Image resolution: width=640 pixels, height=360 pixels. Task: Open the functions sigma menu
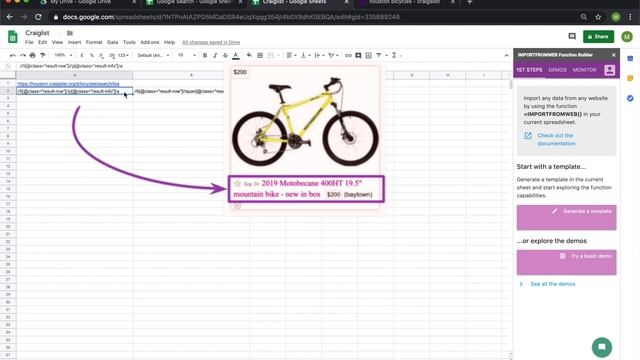click(x=396, y=55)
